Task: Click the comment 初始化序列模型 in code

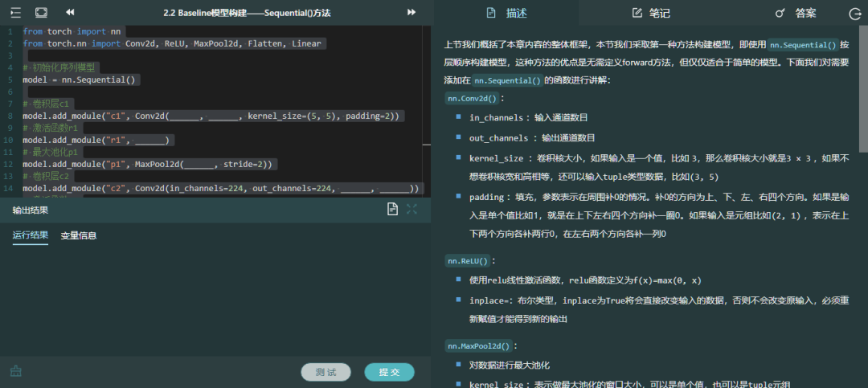Action: click(x=59, y=67)
